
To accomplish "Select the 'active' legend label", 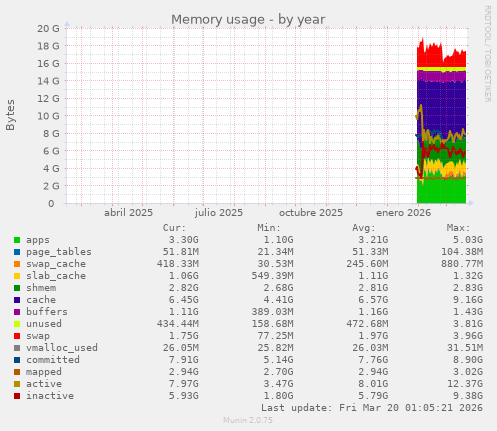I will click(x=44, y=384).
